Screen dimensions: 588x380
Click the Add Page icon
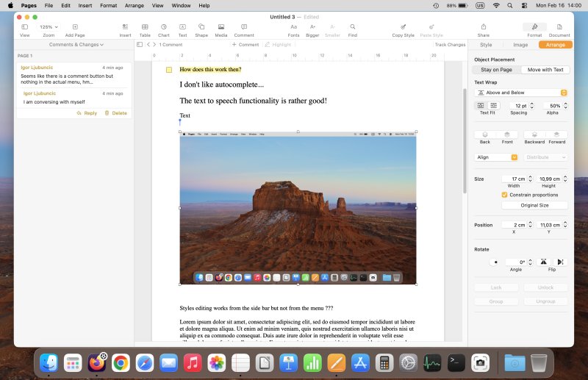pos(75,27)
